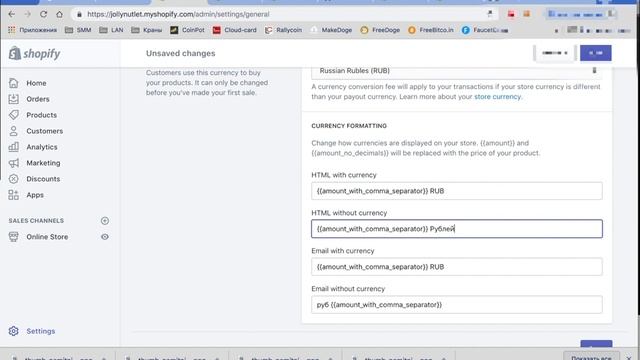Click the lock icon in address bar
This screenshot has width=640, height=360.
79,14
